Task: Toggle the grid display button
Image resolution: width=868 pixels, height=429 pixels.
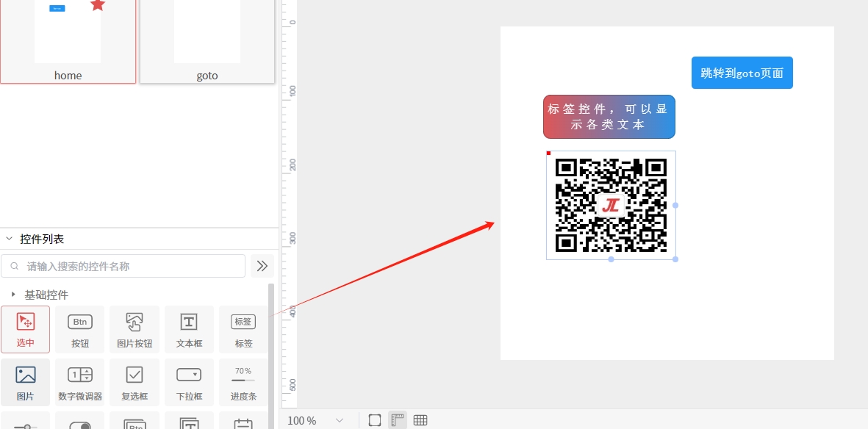Action: (x=420, y=420)
